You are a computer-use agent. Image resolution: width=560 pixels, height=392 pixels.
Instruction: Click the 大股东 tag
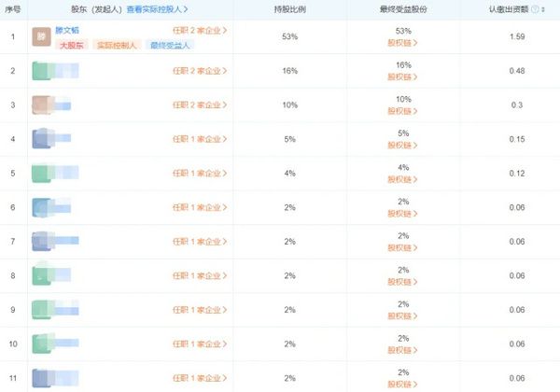tap(72, 46)
